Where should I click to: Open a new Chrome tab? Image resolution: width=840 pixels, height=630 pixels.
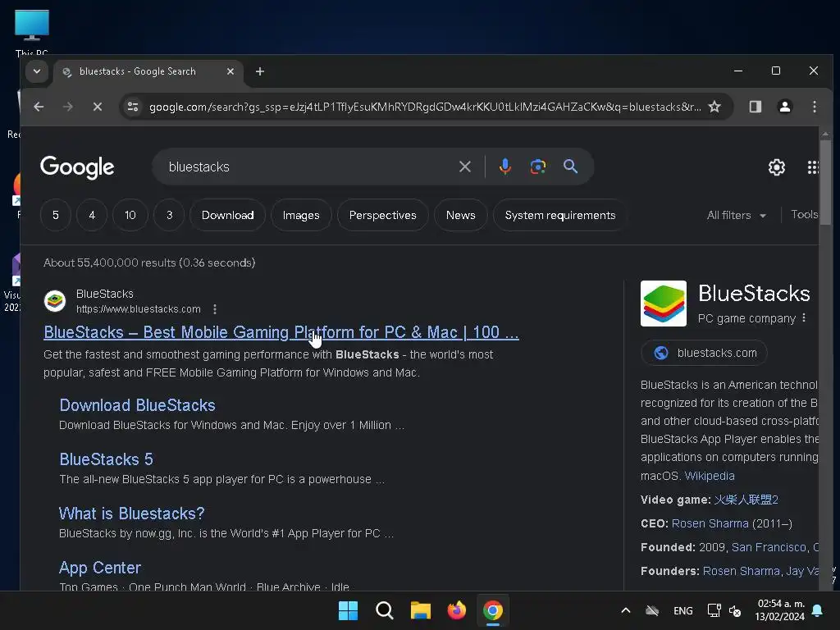coord(260,71)
